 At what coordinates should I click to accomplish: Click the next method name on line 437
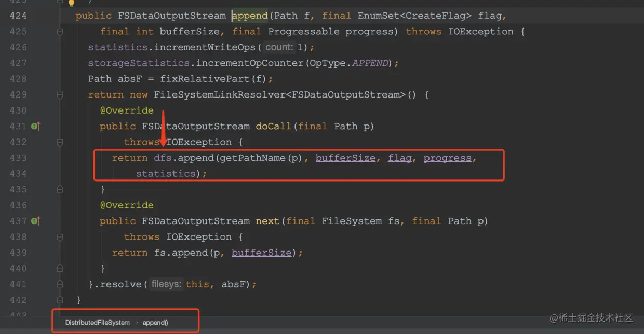tap(267, 221)
